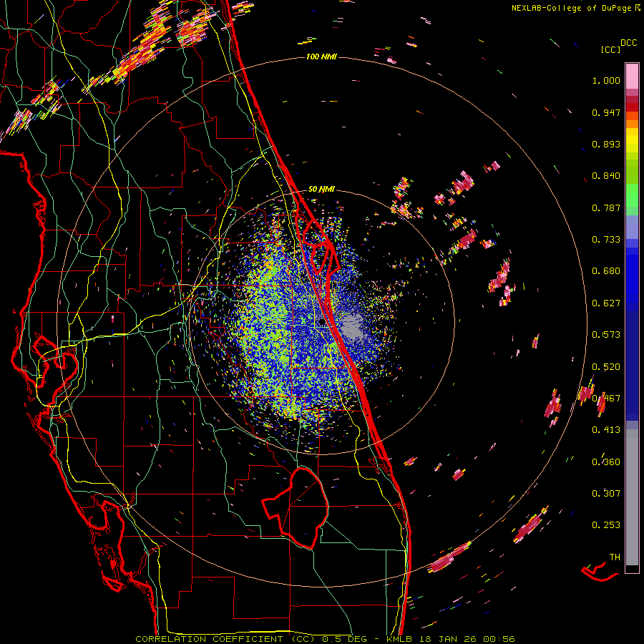This screenshot has width=644, height=644.
Task: Click the gray low-CC patch east of the radar site
Action: [x=352, y=328]
